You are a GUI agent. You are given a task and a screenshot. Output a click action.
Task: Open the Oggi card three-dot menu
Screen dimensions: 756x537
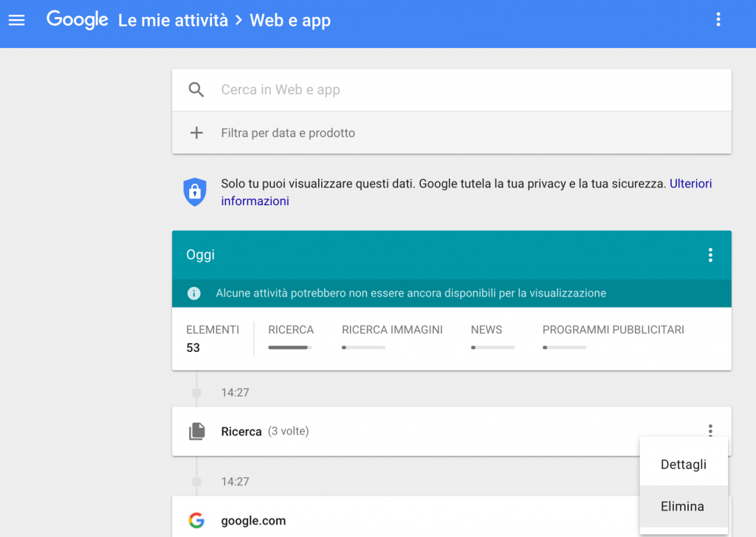click(x=710, y=254)
